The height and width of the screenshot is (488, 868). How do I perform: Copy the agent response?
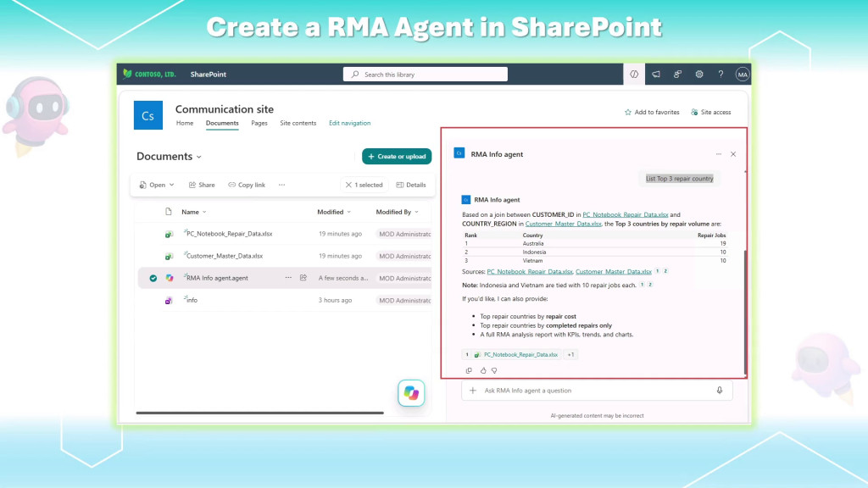469,371
